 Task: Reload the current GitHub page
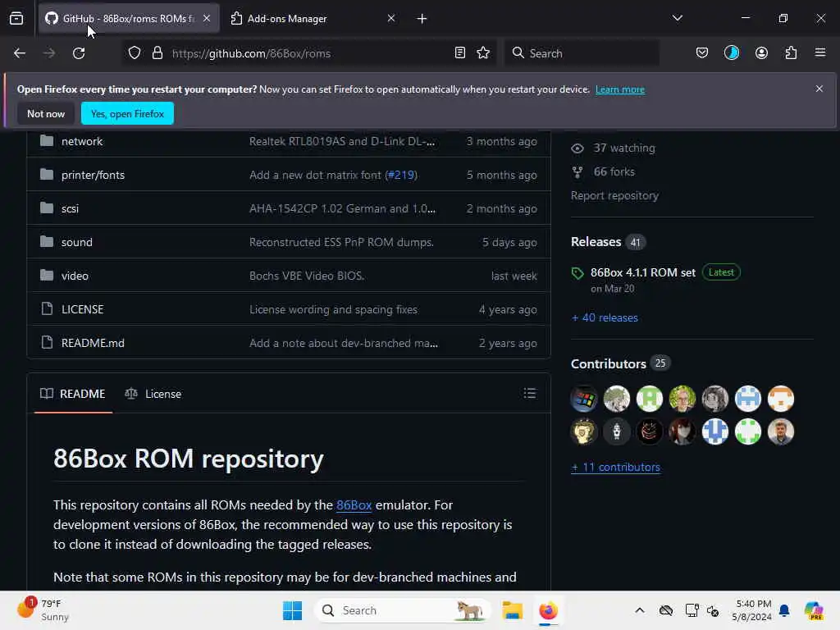point(79,53)
